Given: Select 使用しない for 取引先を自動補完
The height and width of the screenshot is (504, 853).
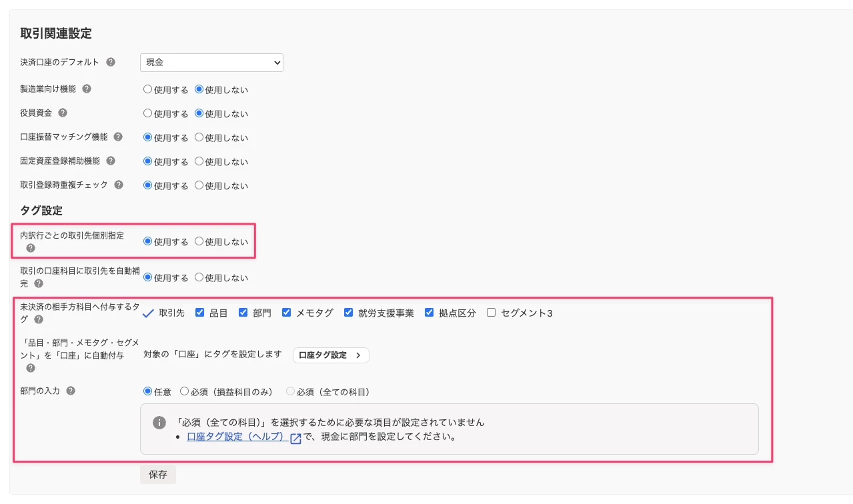Looking at the screenshot, I should coord(199,277).
